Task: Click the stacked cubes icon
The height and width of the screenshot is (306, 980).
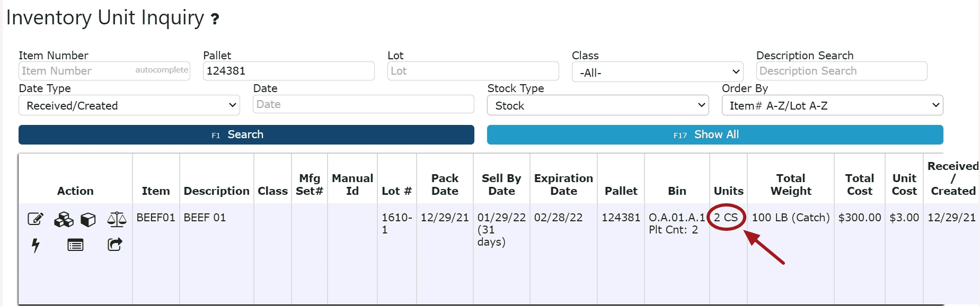Action: 64,219
